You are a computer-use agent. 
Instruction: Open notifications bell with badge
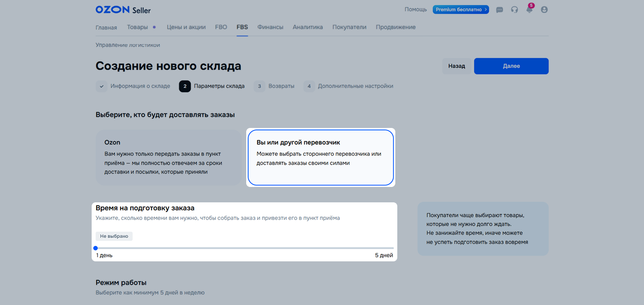coord(529,10)
